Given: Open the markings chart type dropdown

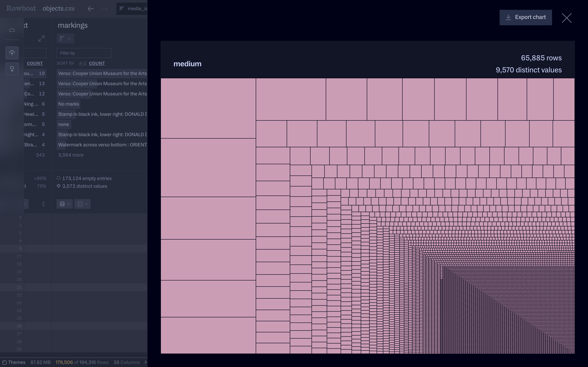Looking at the screenshot, I should (x=65, y=39).
